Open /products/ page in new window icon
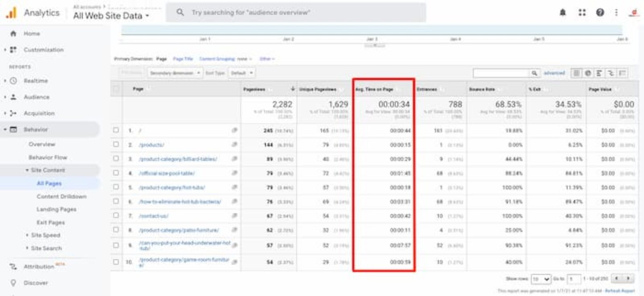 click(x=234, y=144)
